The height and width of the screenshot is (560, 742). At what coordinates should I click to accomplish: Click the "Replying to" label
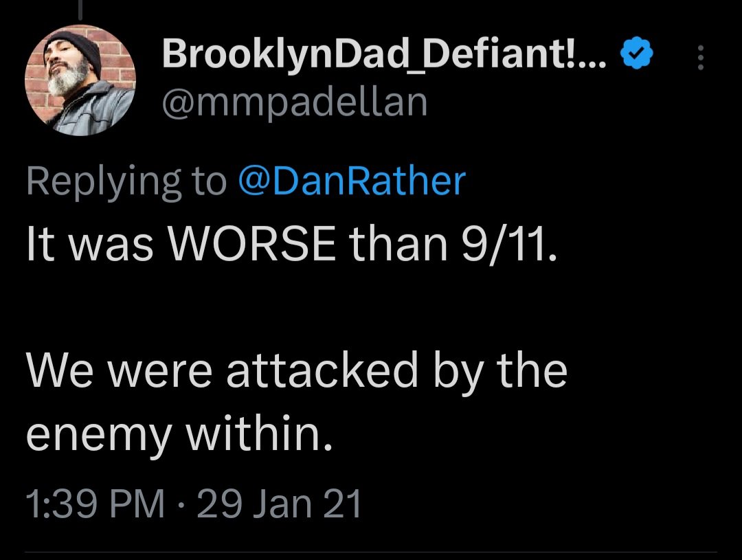point(127,182)
